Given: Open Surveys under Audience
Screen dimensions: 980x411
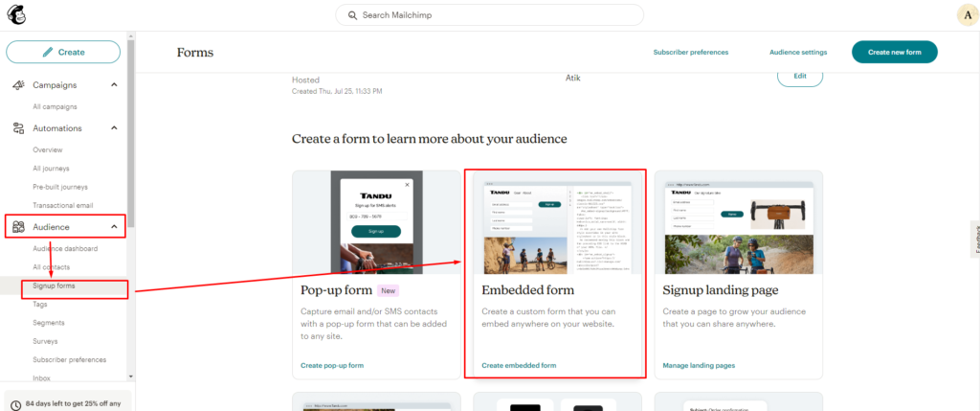Looking at the screenshot, I should (45, 342).
